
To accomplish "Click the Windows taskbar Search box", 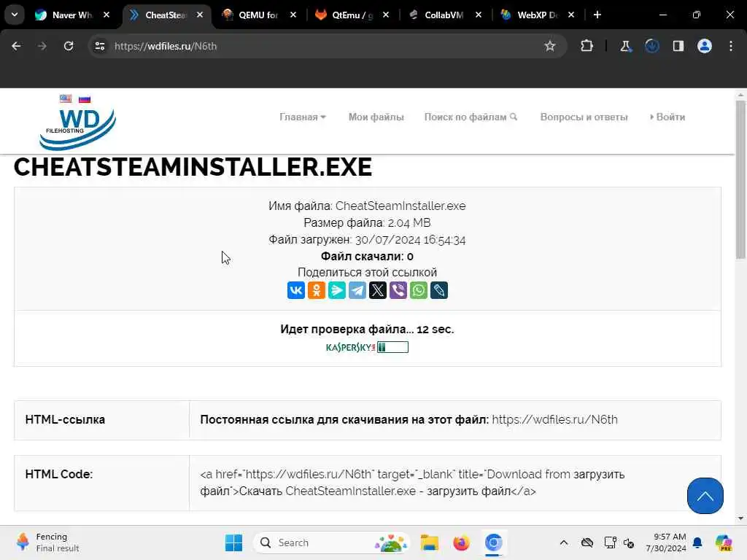I will tap(332, 542).
